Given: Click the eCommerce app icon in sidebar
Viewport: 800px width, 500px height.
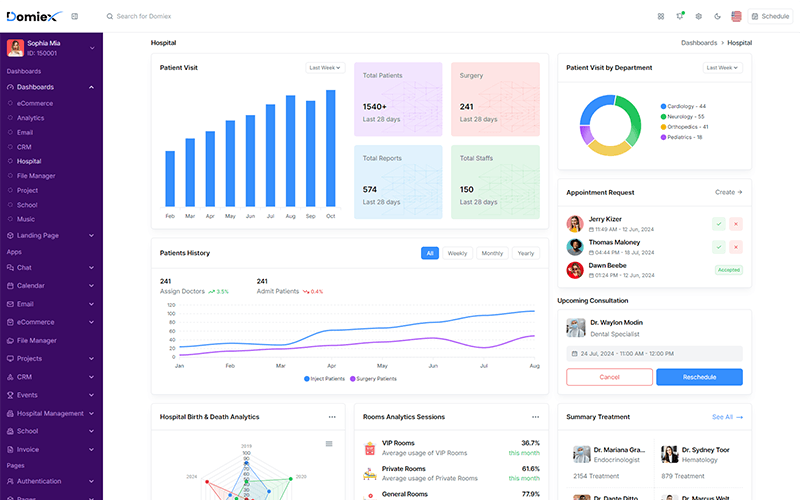Looking at the screenshot, I should tap(10, 322).
